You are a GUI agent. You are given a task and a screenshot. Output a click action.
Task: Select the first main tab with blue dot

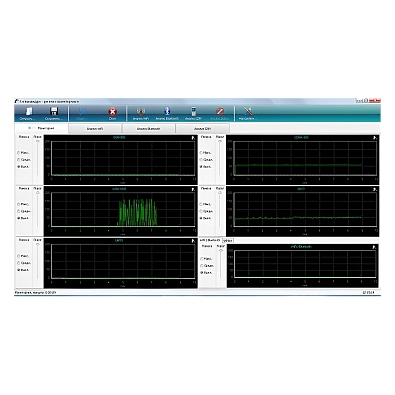point(42,128)
